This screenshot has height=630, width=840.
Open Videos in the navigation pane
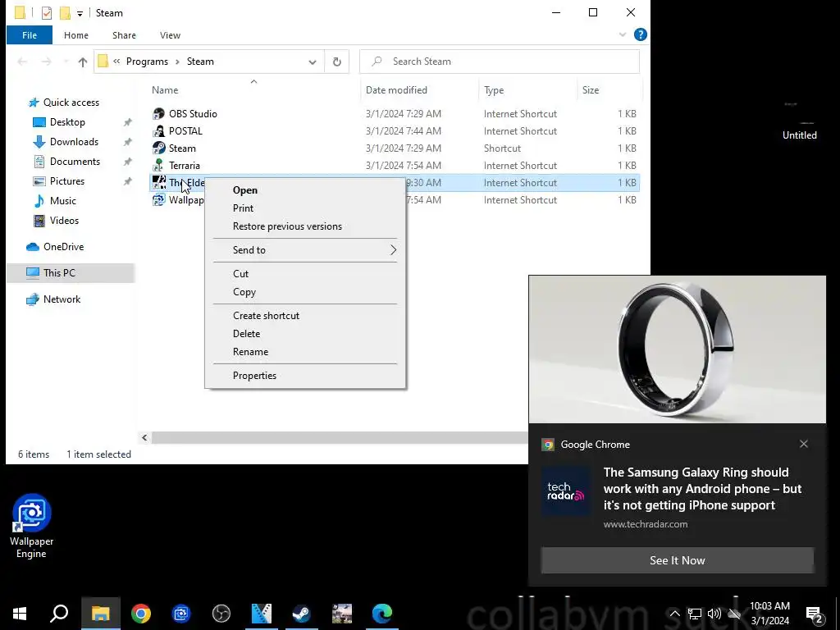tap(64, 220)
